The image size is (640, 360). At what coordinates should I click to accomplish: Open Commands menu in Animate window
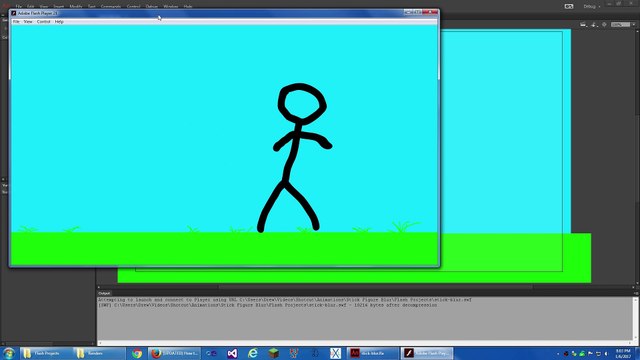pos(111,7)
